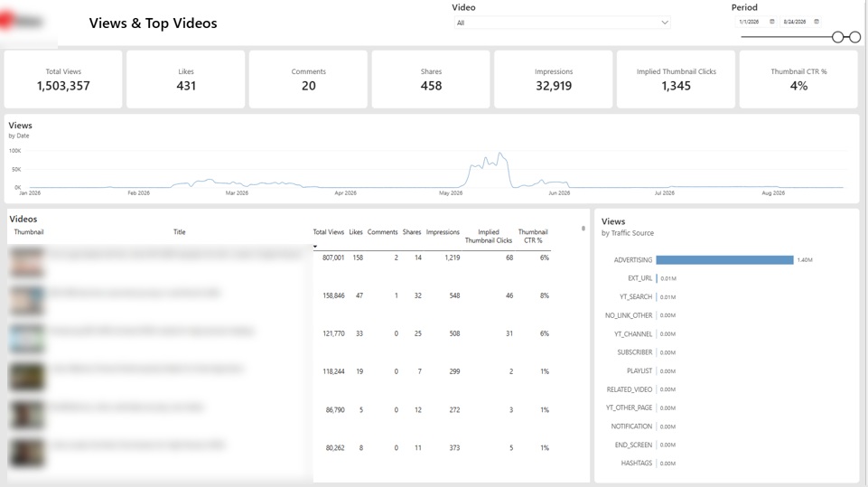868x487 pixels.
Task: Open the start date calendar picker icon
Action: coord(771,22)
